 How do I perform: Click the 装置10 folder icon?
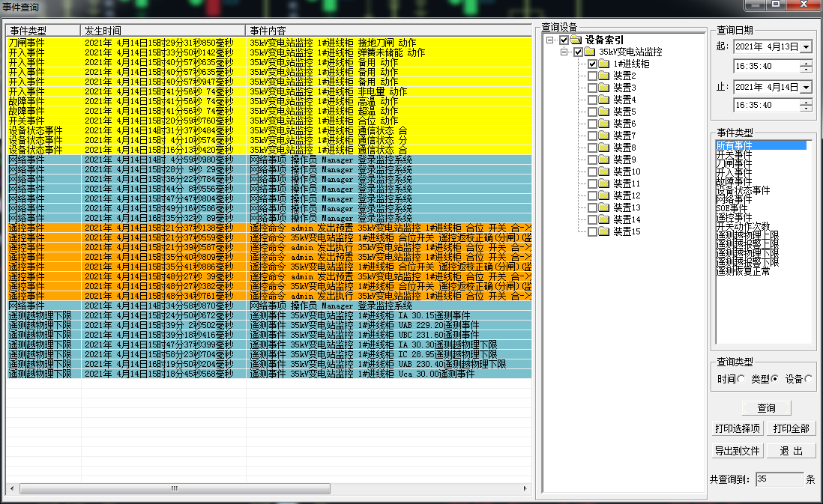click(603, 171)
